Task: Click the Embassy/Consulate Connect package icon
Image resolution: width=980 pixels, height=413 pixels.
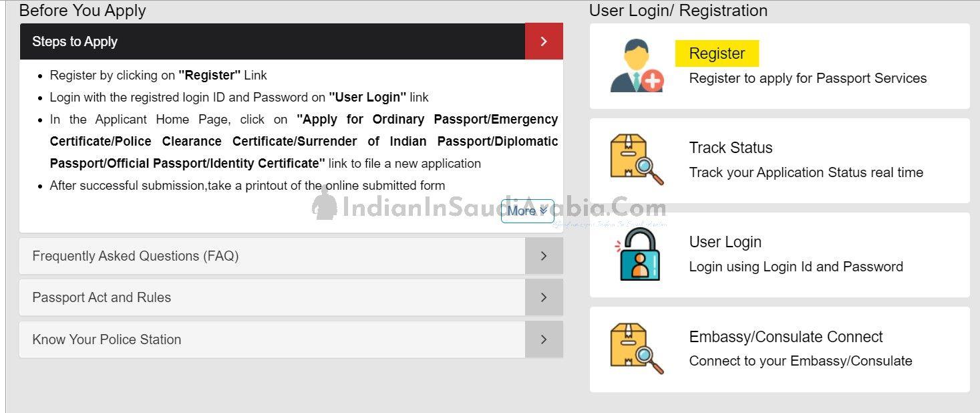Action: [637, 348]
